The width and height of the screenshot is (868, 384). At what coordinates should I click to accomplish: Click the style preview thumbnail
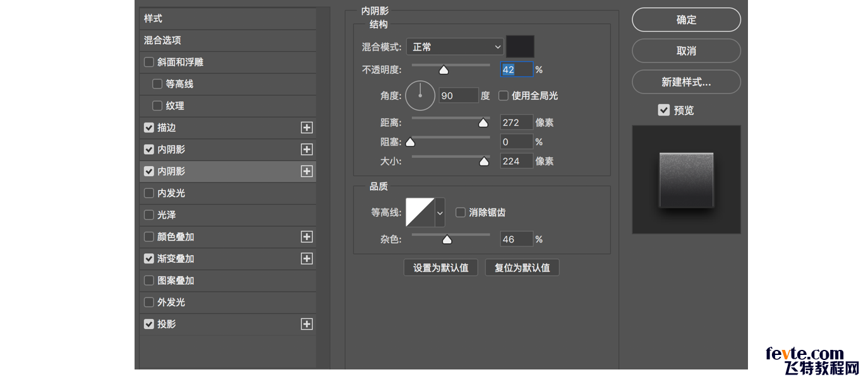tap(687, 179)
